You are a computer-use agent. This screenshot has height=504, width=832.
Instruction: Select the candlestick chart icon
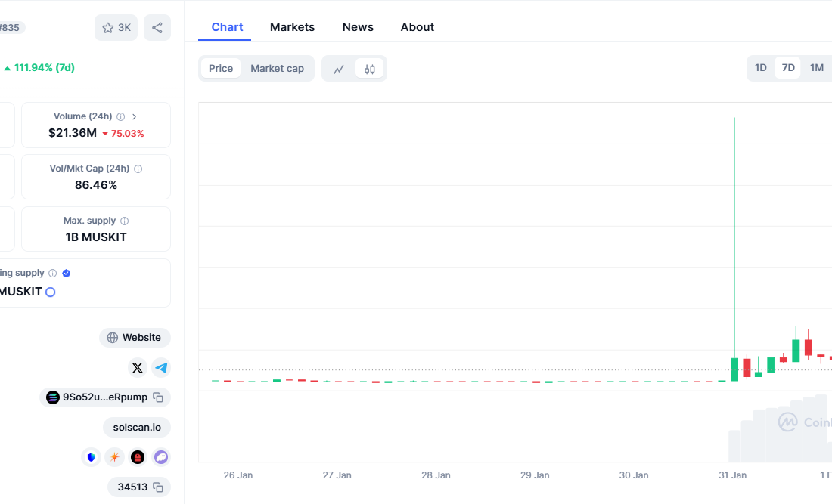[x=369, y=69]
